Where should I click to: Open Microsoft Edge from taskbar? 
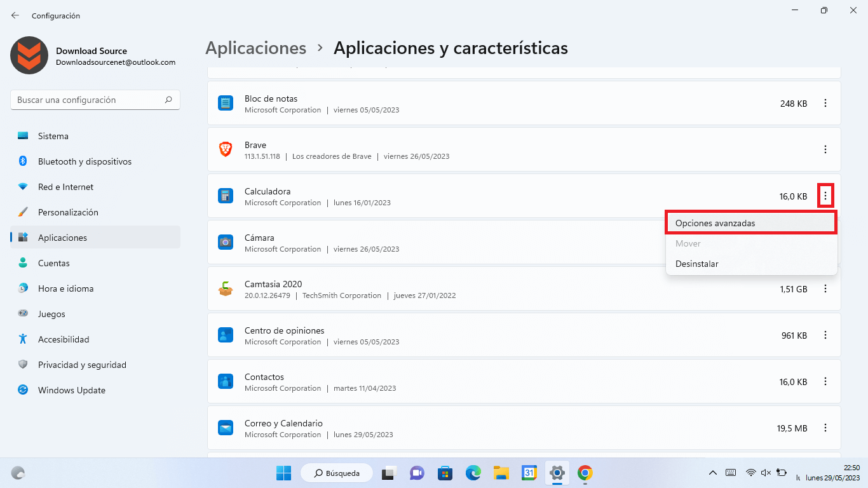473,473
